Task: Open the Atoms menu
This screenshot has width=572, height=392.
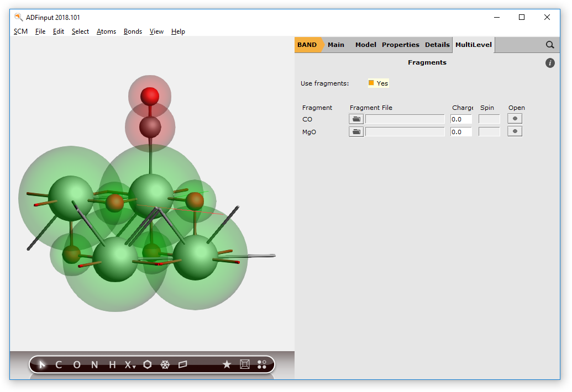Action: pyautogui.click(x=106, y=31)
